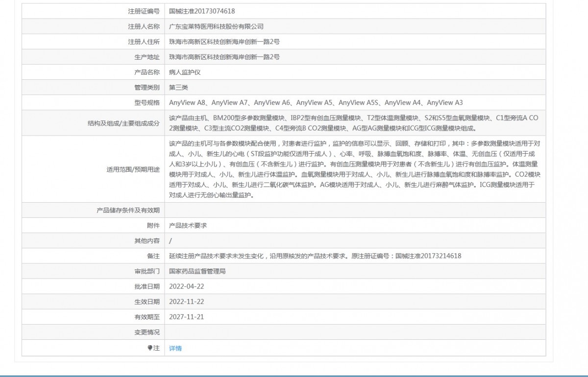This screenshot has width=588, height=377.
Task: Open the 详情 link in the 注 row
Action: (175, 348)
